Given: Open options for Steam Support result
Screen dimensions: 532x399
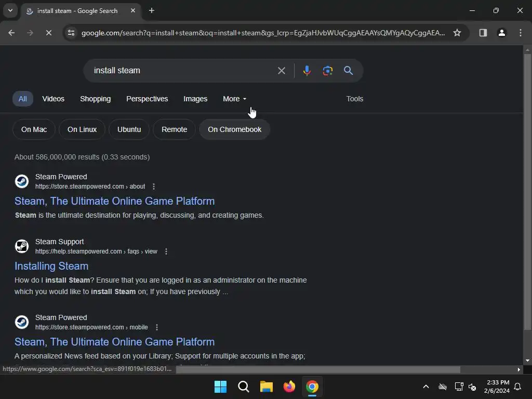Looking at the screenshot, I should [x=166, y=251].
